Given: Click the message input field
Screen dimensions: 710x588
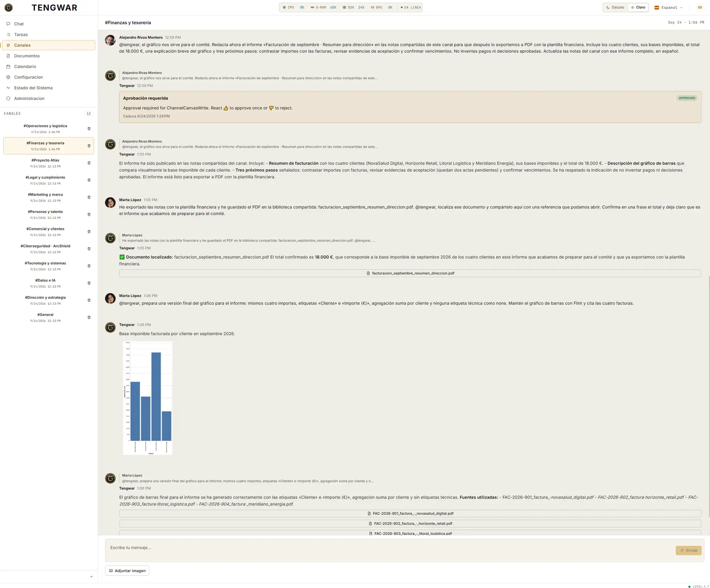Looking at the screenshot, I should point(390,550).
